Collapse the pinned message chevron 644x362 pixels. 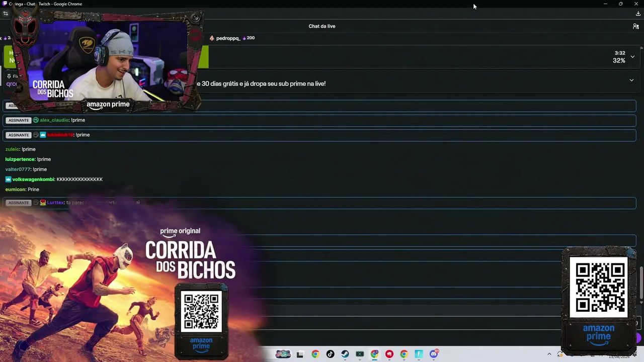pyautogui.click(x=631, y=80)
